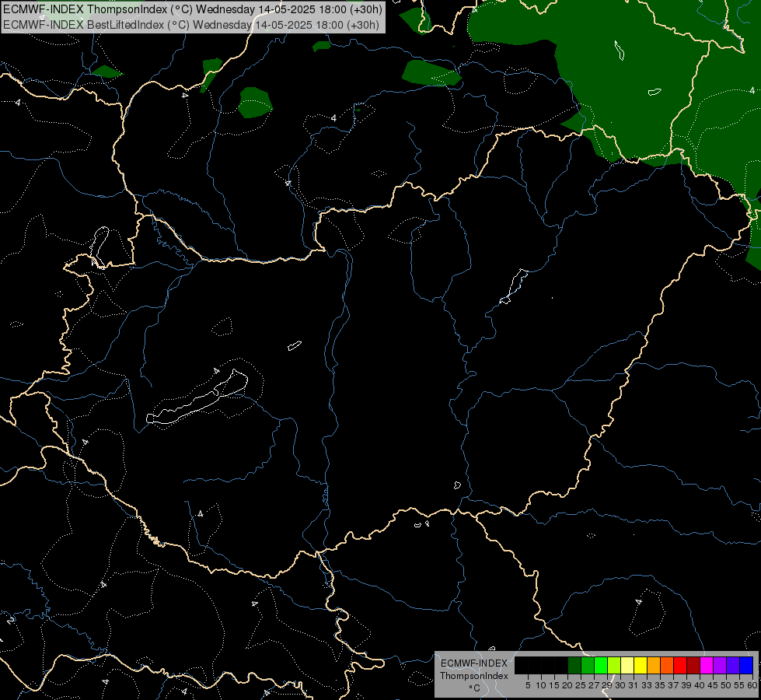Click the elongated white lake outline
This screenshot has height=700, width=761.
click(x=197, y=397)
